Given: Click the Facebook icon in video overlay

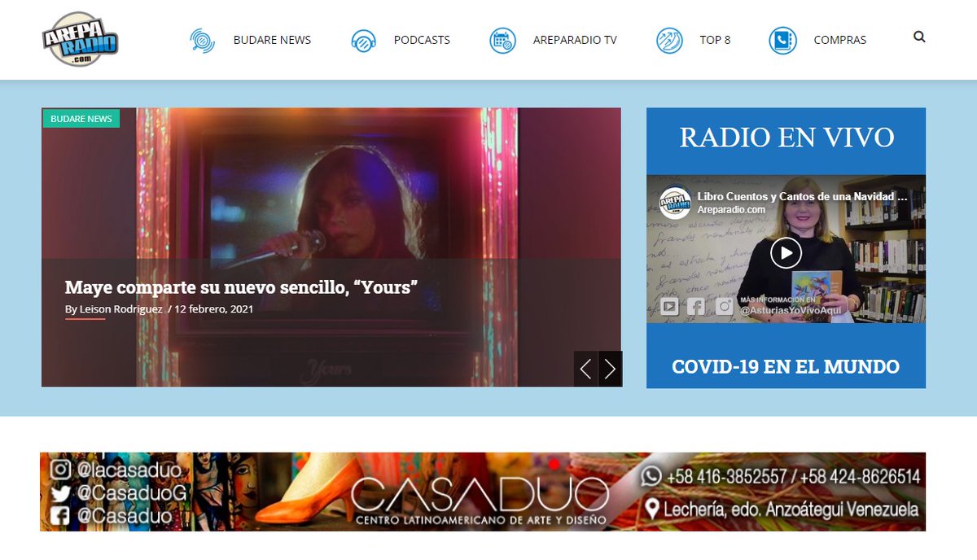Looking at the screenshot, I should [x=696, y=306].
